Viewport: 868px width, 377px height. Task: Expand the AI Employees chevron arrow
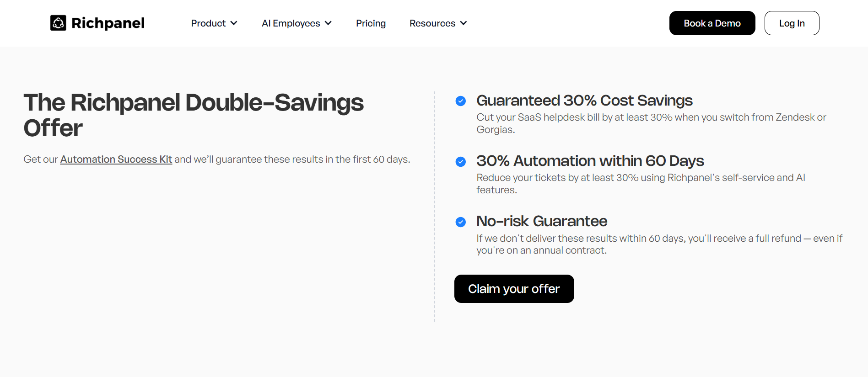pyautogui.click(x=328, y=23)
